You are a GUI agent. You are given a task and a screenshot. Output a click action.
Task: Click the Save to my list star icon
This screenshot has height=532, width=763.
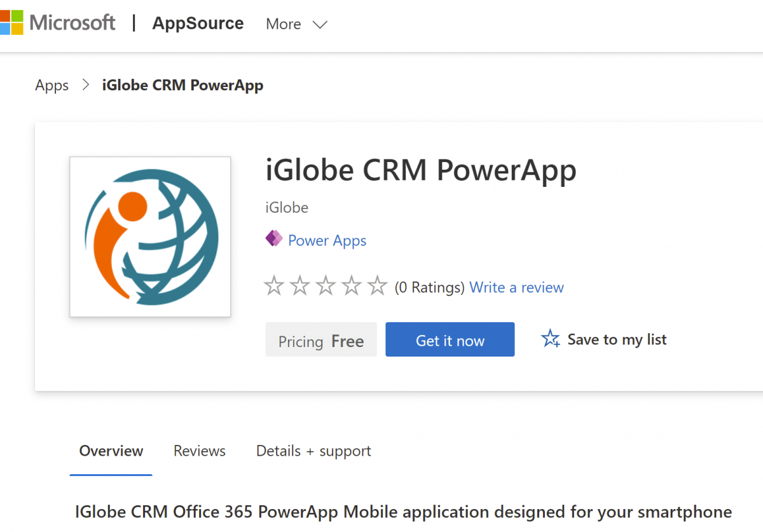tap(550, 339)
